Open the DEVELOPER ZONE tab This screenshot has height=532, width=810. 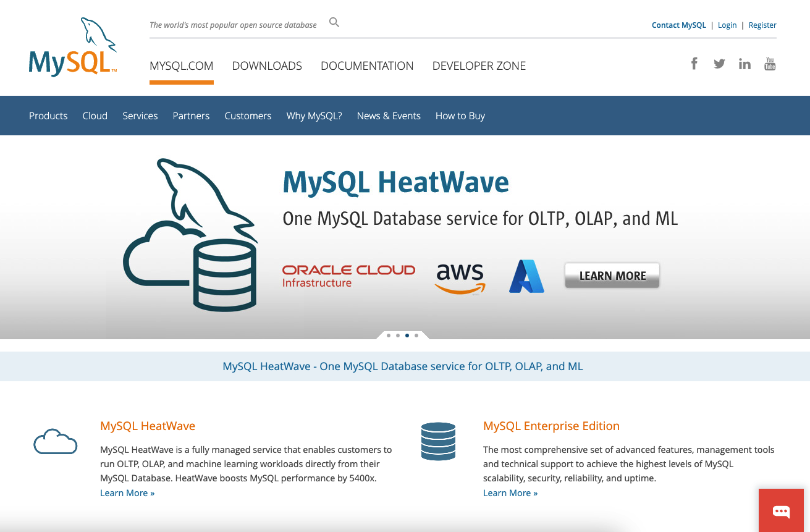479,66
